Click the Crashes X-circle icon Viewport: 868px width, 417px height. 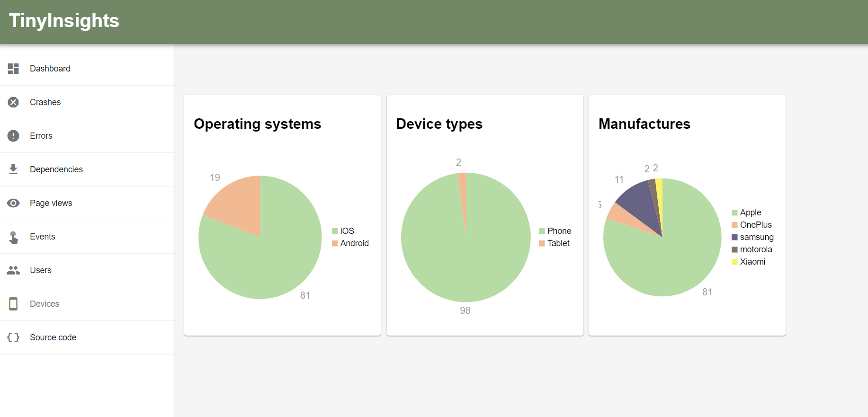click(x=13, y=102)
